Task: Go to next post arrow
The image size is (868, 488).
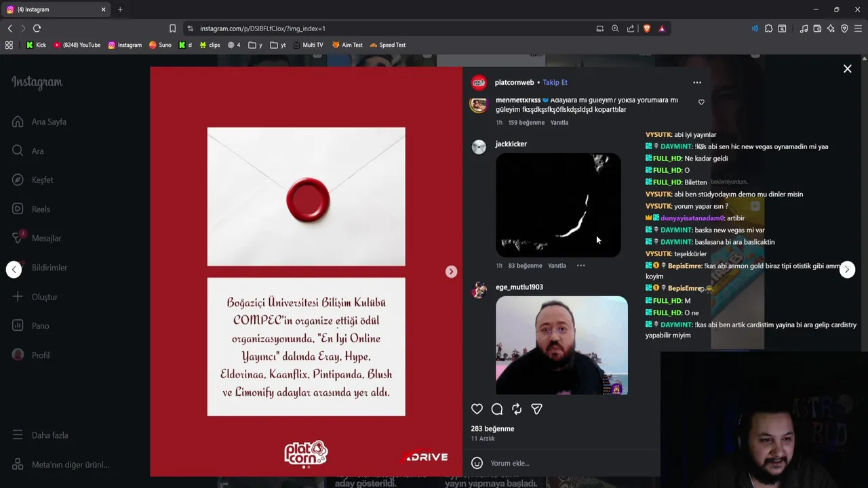Action: (847, 270)
